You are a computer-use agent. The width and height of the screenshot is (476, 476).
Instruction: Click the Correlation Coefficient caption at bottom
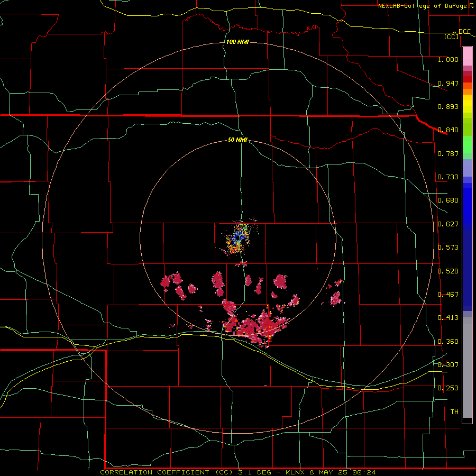pos(237,472)
